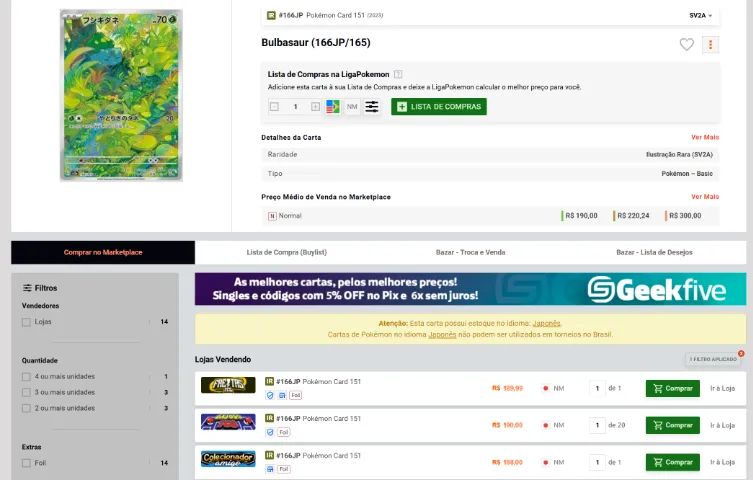Click the store icon in Colecionador Amigo row
This screenshot has width=753, height=480.
(270, 469)
